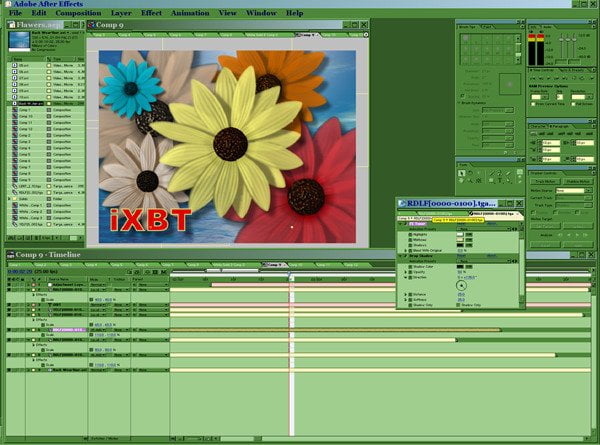This screenshot has height=445, width=600.
Task: Click the Stabilize Motion button
Action: (578, 181)
